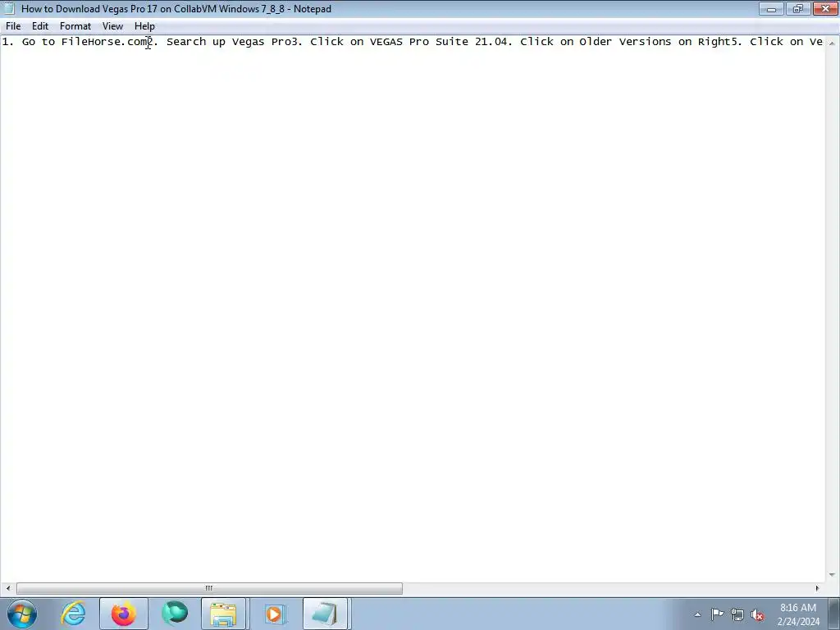The width and height of the screenshot is (840, 630).
Task: Launch Internet Explorer from taskbar
Action: (73, 614)
